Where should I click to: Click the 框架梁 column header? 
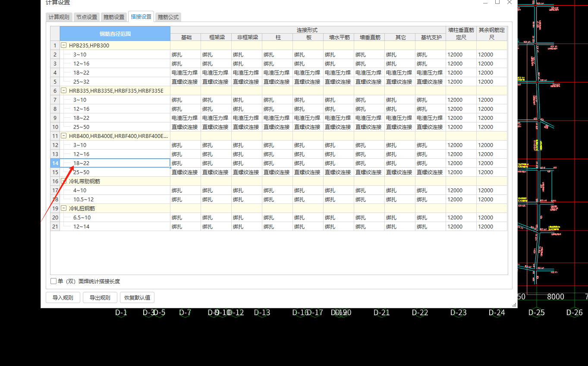coord(216,38)
